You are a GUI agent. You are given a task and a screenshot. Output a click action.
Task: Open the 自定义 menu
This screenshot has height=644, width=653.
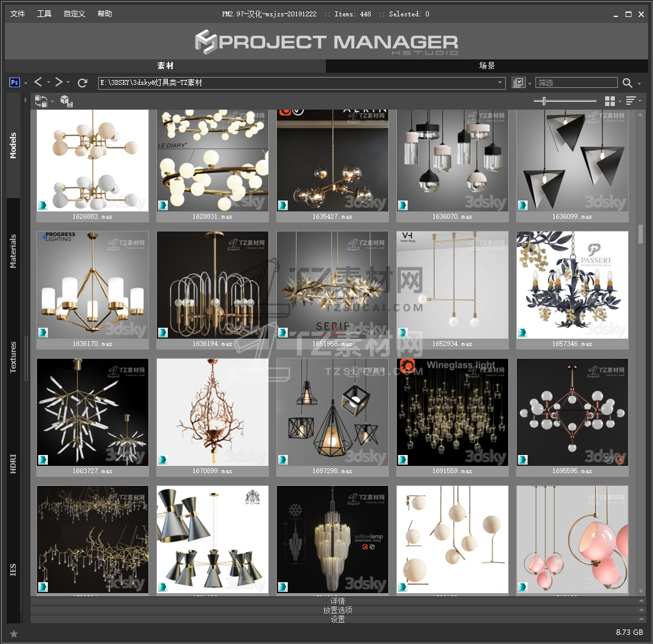coord(75,14)
